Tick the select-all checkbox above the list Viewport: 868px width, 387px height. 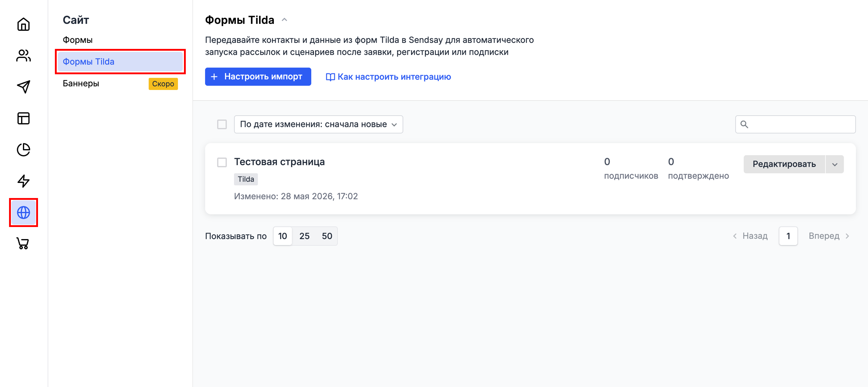[x=222, y=124]
